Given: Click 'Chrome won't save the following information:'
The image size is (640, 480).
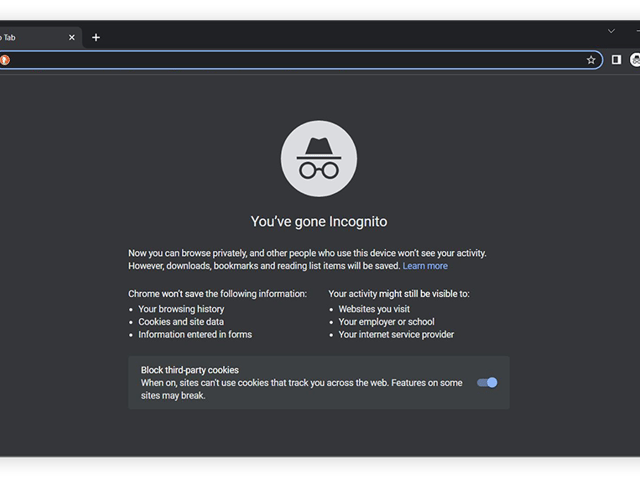Looking at the screenshot, I should (217, 294).
